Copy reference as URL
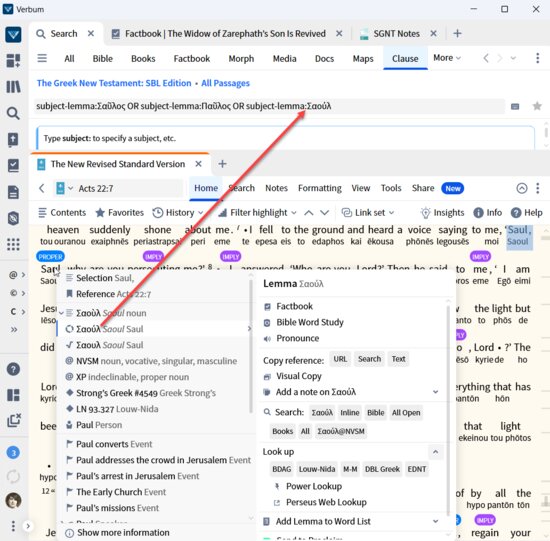 (x=340, y=359)
